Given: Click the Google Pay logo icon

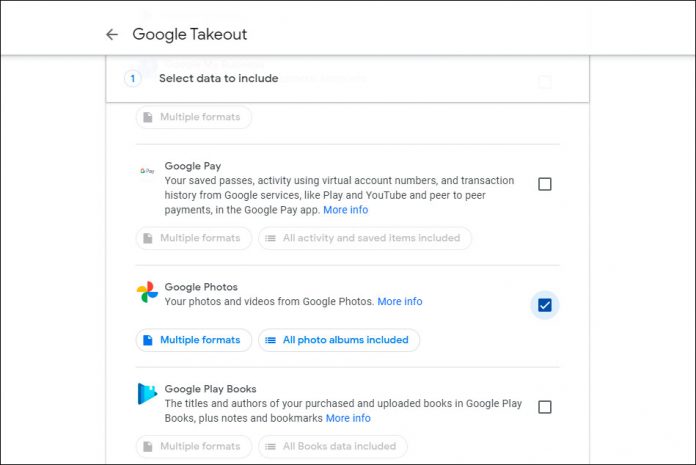Looking at the screenshot, I should tap(147, 171).
